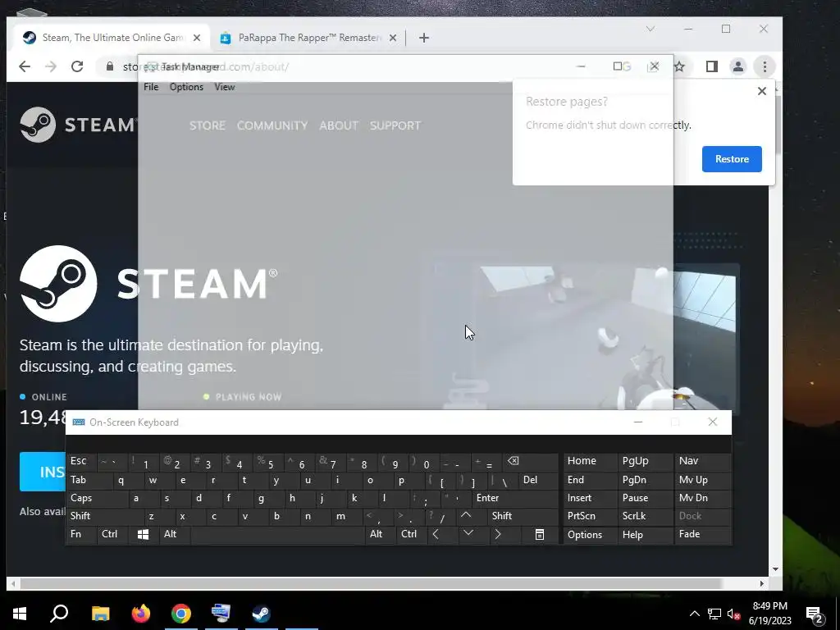Toggle right Shift key on keyboard
Viewport: 840px width, 630px height.
pos(523,517)
